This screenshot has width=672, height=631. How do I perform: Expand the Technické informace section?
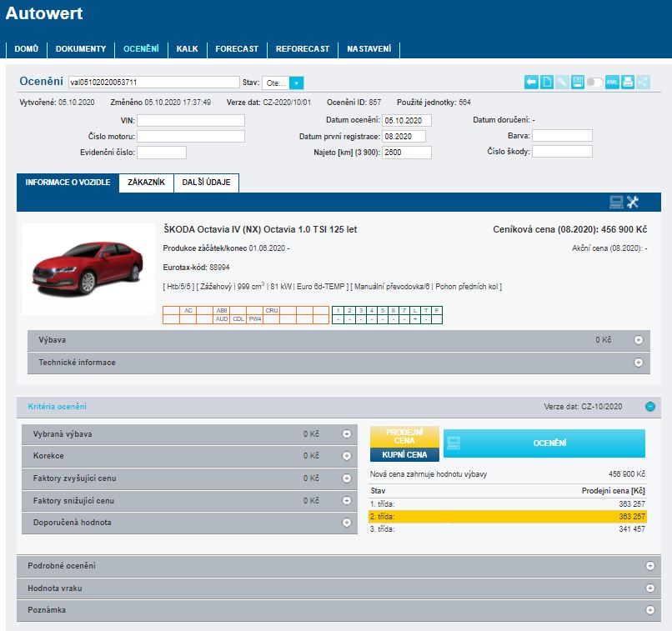click(x=639, y=363)
